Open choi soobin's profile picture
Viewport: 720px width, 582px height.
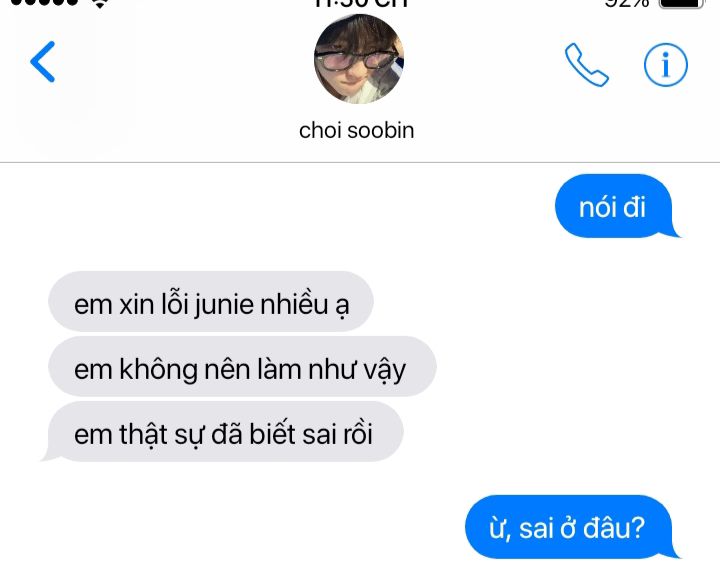click(x=359, y=59)
